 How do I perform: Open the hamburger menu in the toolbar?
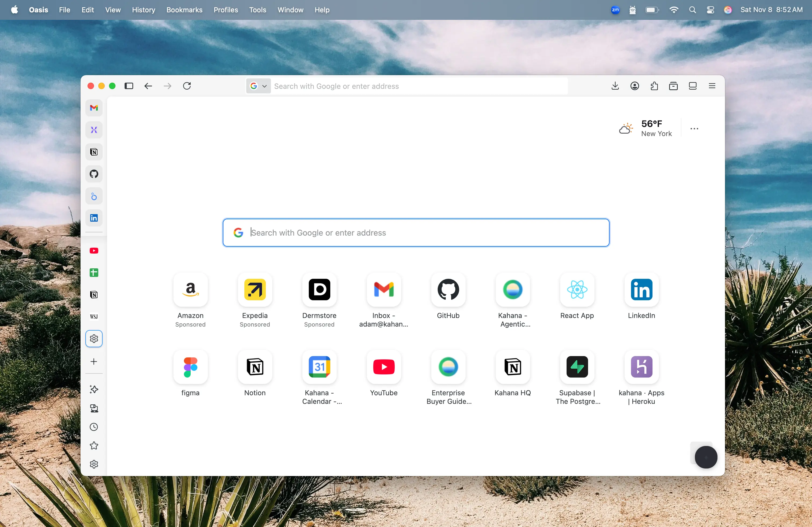tap(712, 86)
